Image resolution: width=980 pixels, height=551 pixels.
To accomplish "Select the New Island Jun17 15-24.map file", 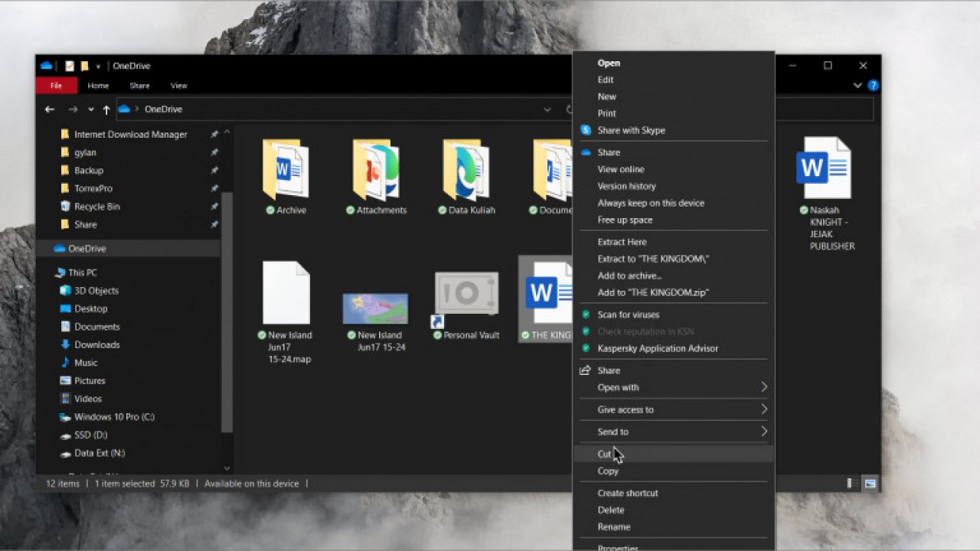I will 286,294.
